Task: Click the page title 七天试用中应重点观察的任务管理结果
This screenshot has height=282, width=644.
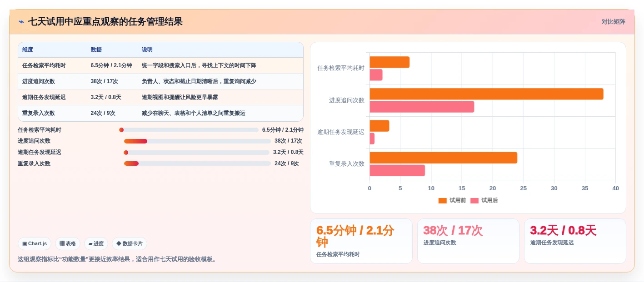Action: pyautogui.click(x=105, y=22)
